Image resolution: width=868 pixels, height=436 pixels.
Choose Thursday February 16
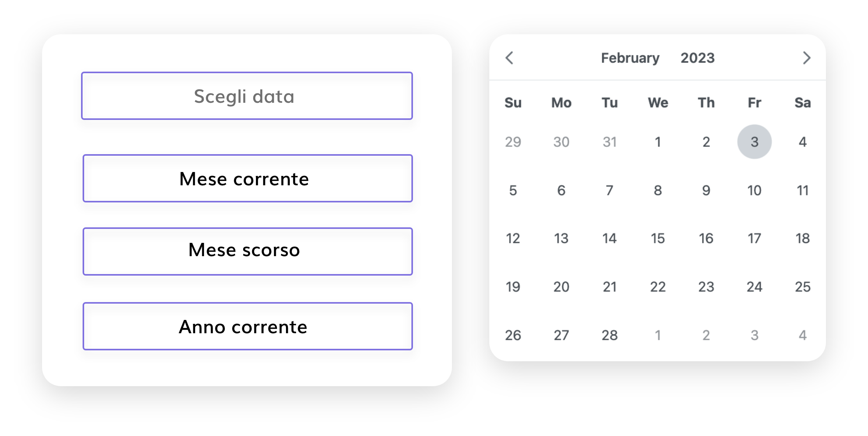[x=706, y=238]
